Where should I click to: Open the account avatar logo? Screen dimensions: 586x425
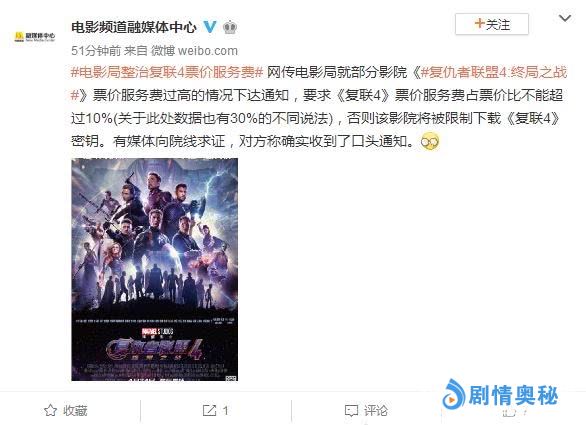point(34,36)
